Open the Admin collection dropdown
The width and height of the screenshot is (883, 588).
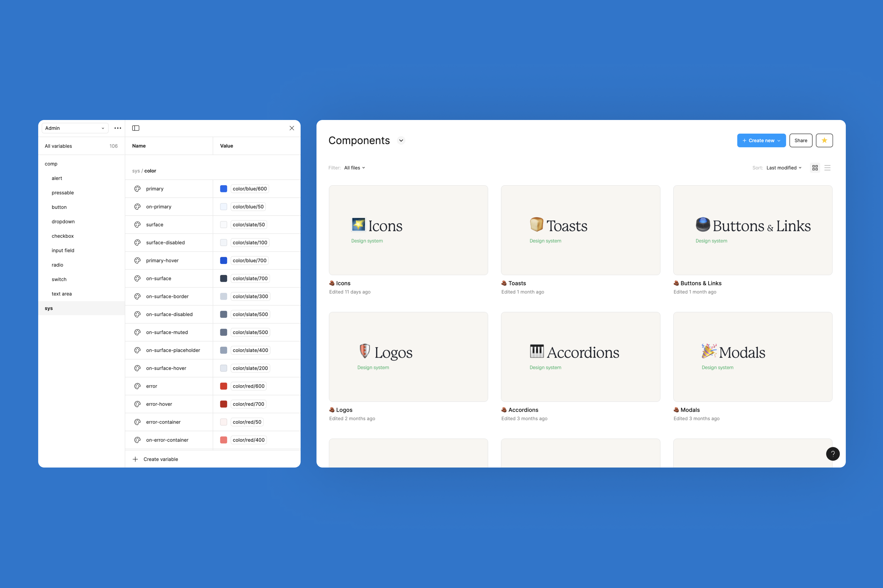[75, 128]
